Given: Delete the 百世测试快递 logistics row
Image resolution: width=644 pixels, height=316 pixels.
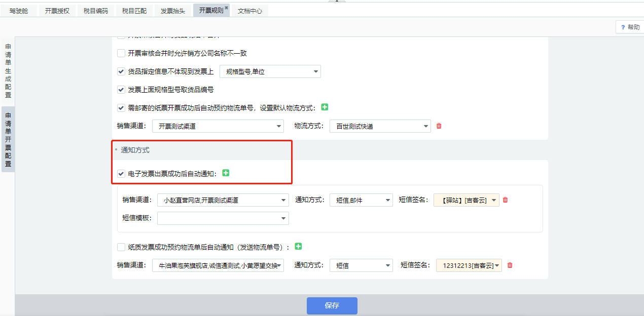Looking at the screenshot, I should (x=439, y=126).
